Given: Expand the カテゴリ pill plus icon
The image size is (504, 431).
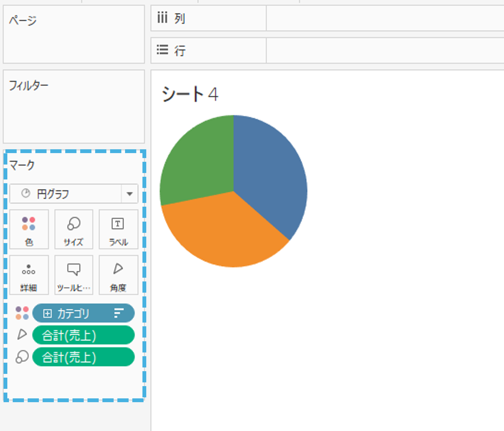Looking at the screenshot, I should [48, 313].
